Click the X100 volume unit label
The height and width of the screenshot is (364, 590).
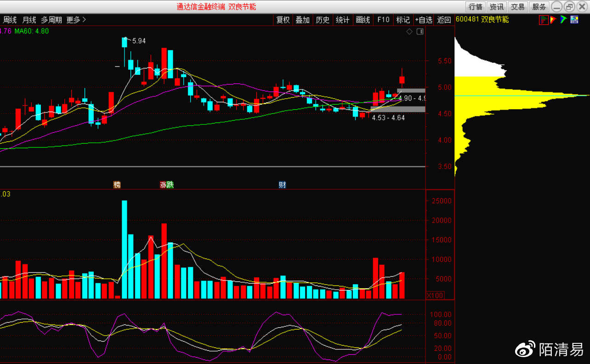(x=435, y=296)
